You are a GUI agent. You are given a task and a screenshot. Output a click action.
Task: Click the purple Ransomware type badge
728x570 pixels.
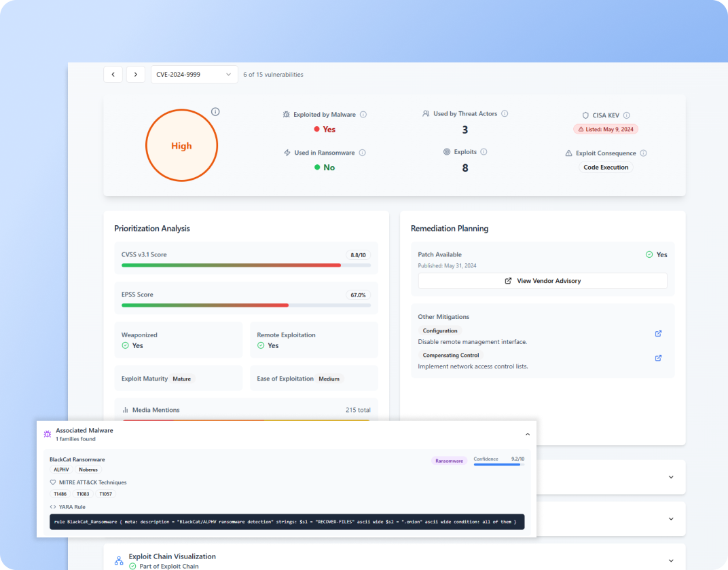coord(449,461)
